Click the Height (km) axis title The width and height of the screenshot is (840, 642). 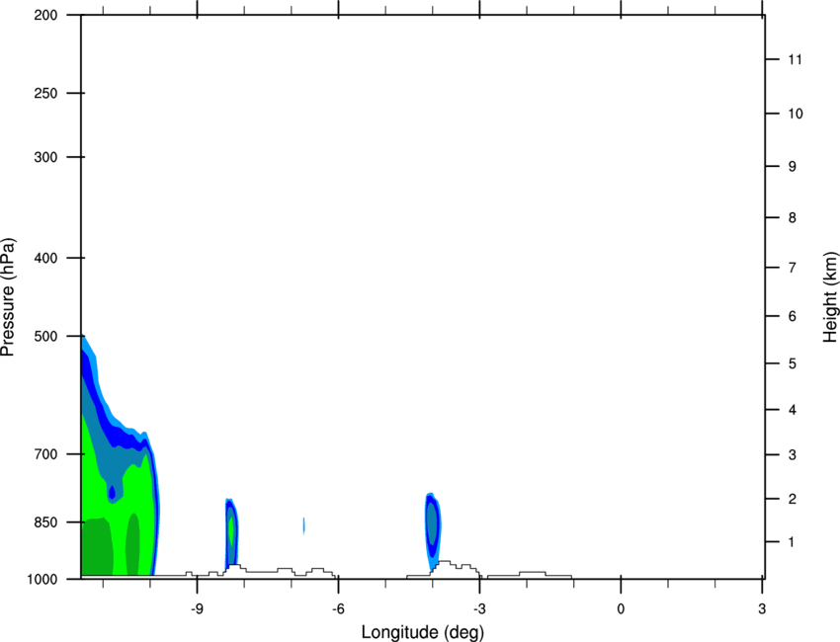pyautogui.click(x=830, y=296)
